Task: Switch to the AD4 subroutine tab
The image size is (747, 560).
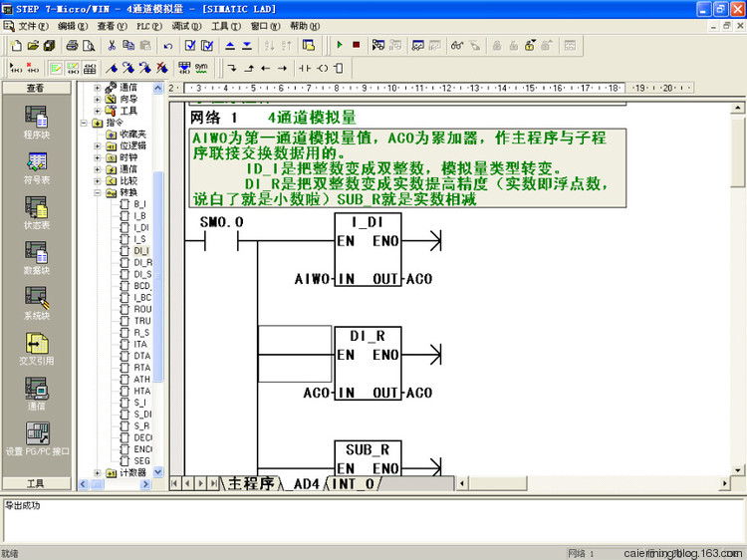Action: [x=306, y=483]
